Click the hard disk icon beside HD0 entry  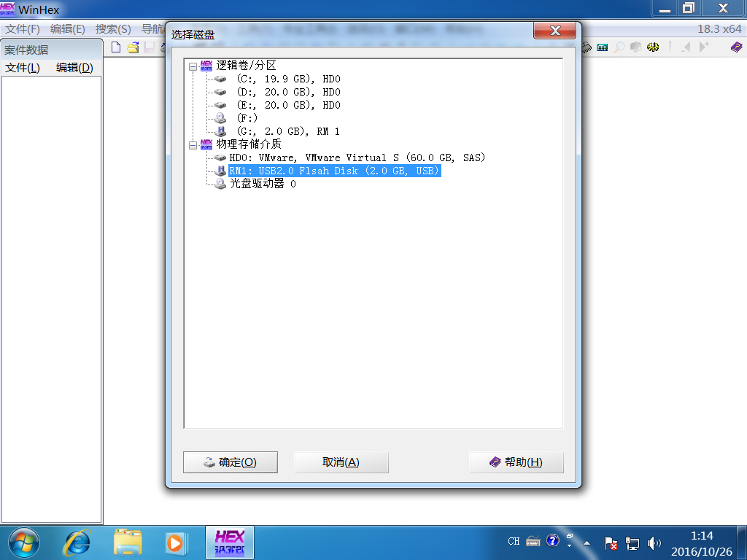coord(220,157)
